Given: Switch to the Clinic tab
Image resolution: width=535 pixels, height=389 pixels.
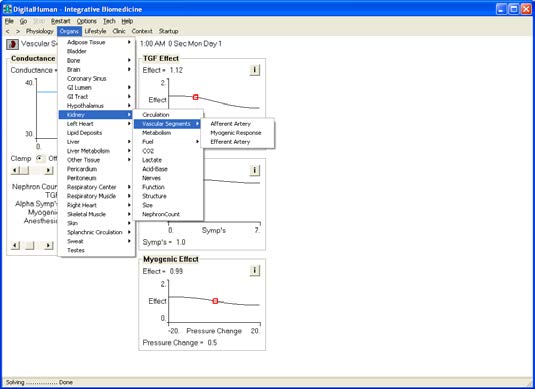Looking at the screenshot, I should coord(119,31).
